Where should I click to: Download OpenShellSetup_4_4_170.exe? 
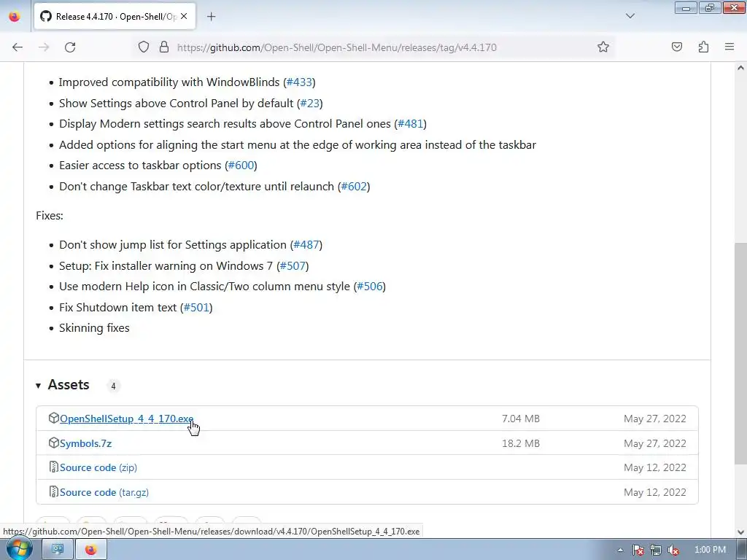pos(127,419)
